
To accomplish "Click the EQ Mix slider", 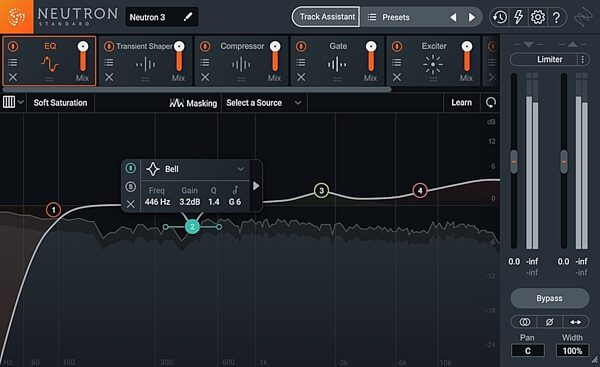I will pyautogui.click(x=83, y=56).
